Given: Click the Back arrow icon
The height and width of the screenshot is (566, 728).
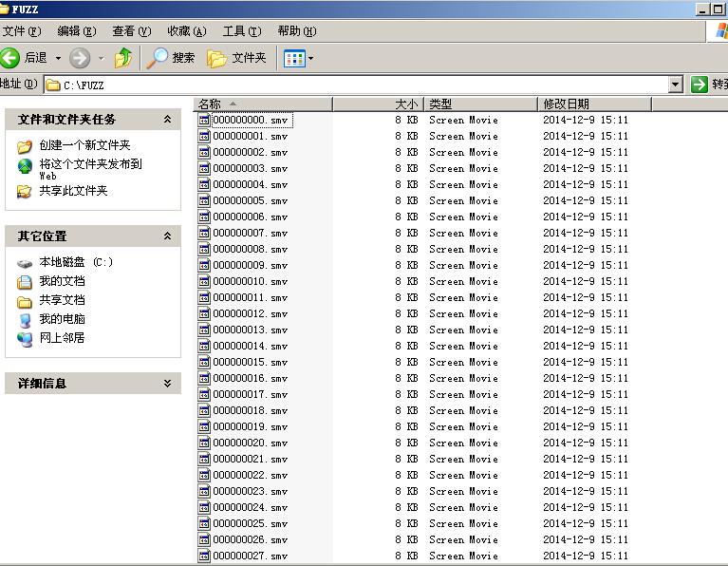Looking at the screenshot, I should [x=9, y=58].
